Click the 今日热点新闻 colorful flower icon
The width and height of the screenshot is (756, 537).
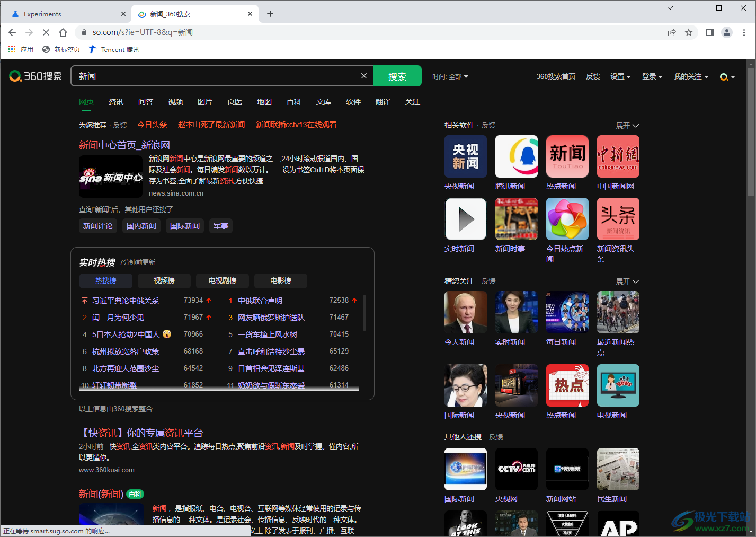click(567, 219)
